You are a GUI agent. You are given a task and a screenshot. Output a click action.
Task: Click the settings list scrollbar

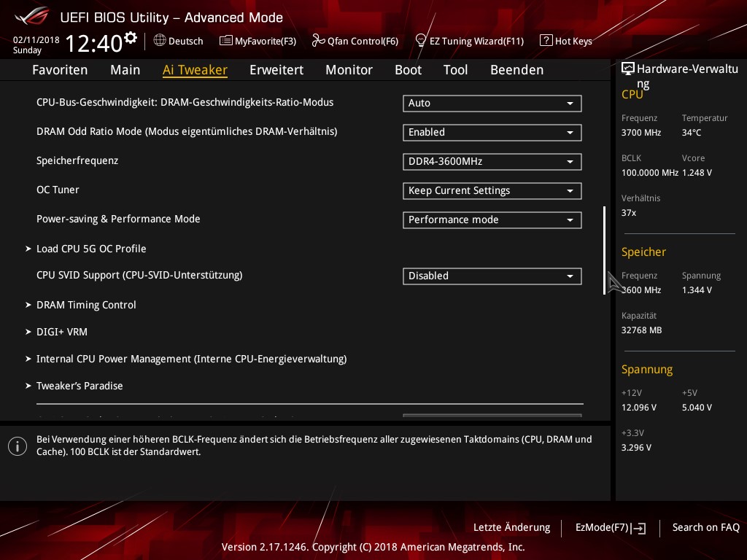pyautogui.click(x=605, y=251)
